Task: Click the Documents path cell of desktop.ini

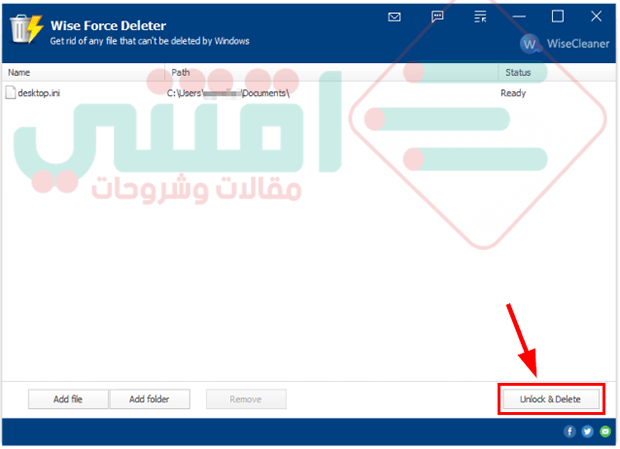Action: [228, 93]
